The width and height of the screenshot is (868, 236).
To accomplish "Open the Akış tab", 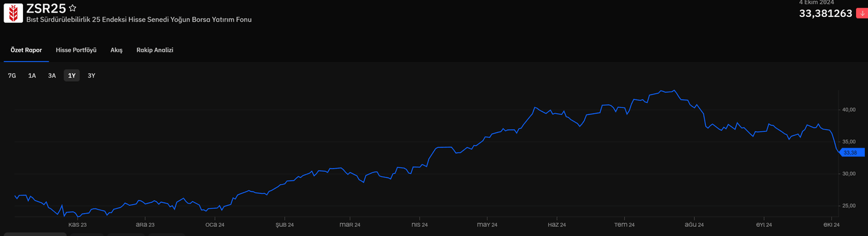I will click(x=116, y=50).
